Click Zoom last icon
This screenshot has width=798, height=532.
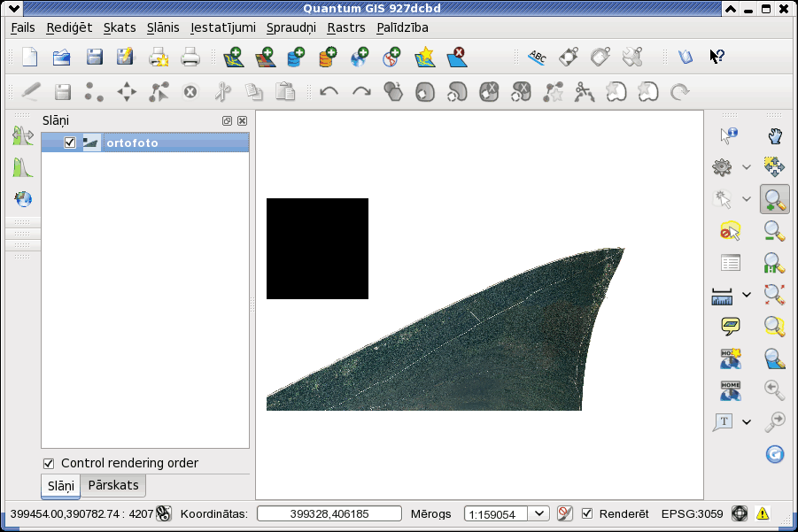click(775, 390)
